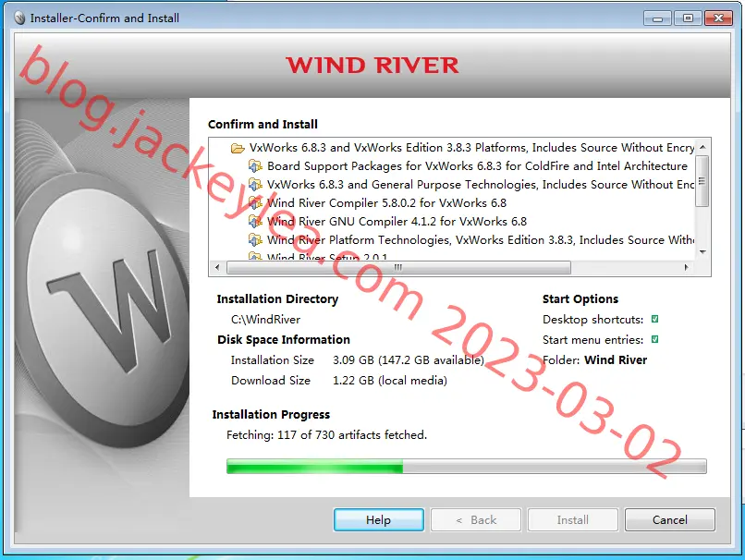745x560 pixels.
Task: Click the package list scroll down arrow
Action: (x=702, y=252)
